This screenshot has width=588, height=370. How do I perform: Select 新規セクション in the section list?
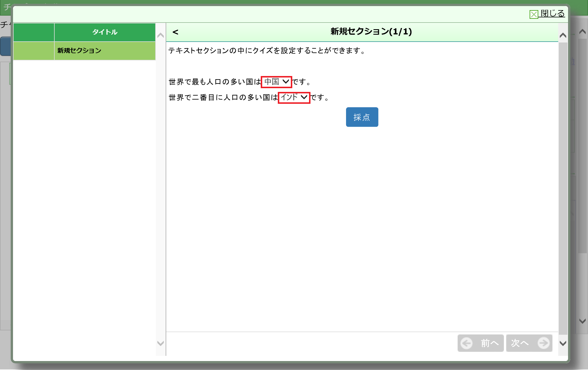[105, 51]
